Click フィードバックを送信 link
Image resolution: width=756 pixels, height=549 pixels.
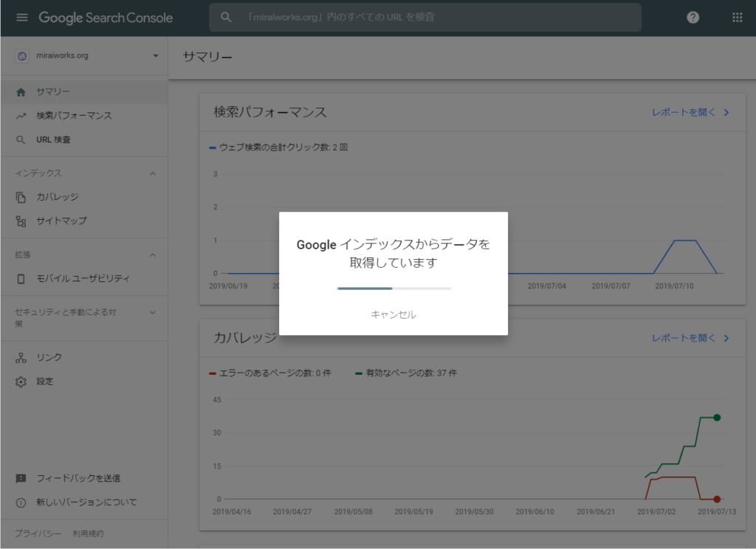[78, 478]
